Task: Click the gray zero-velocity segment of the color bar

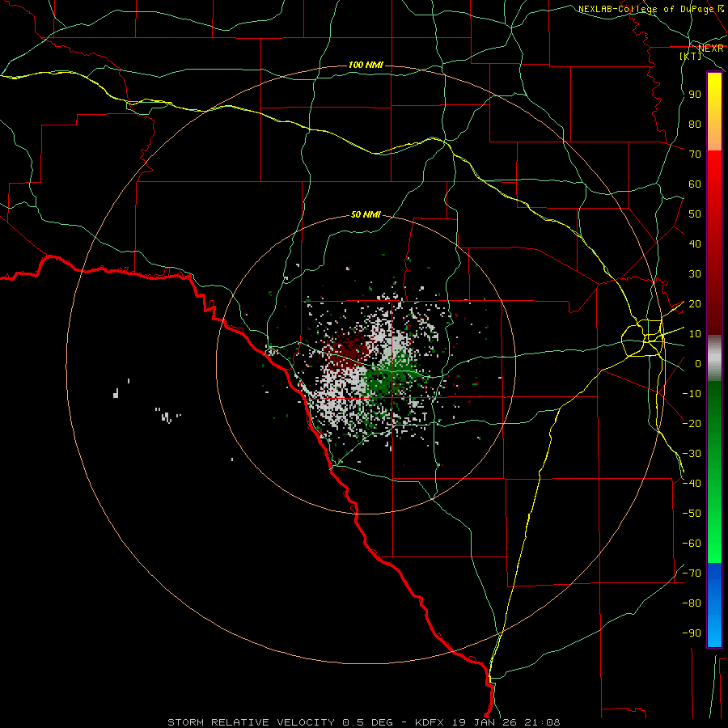Action: tap(714, 358)
